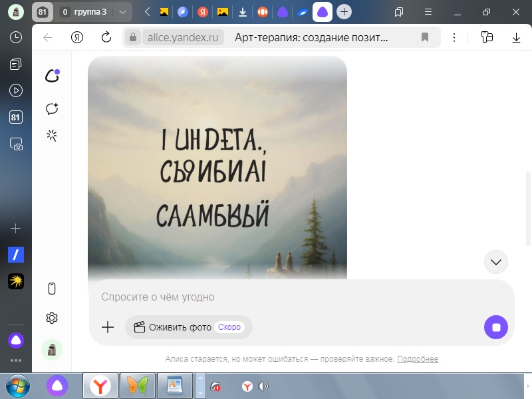Screen dimensions: 532x399
Task: Click the Alice logo in the sidebar
Action: (52, 76)
